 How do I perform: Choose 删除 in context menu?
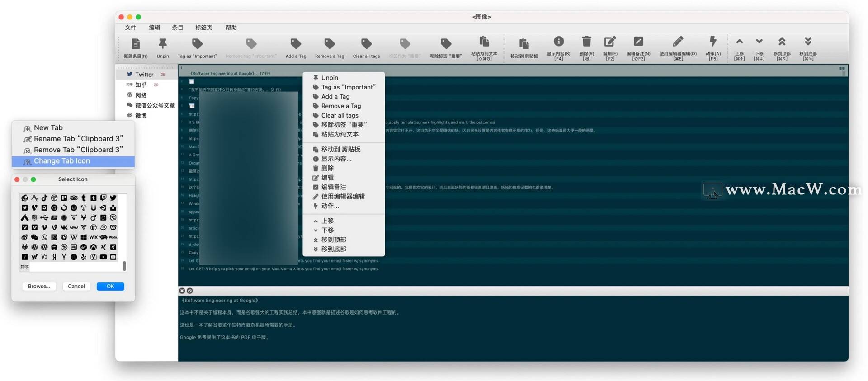click(344, 168)
